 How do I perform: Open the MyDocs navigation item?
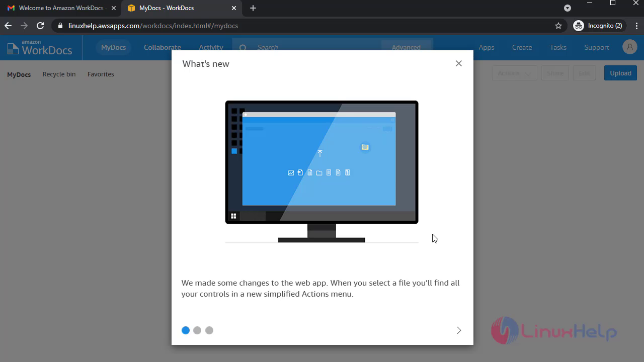point(113,47)
